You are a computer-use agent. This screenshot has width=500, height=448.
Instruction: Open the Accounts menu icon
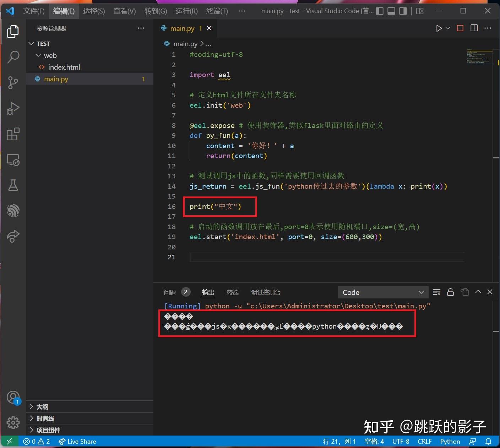(13, 398)
